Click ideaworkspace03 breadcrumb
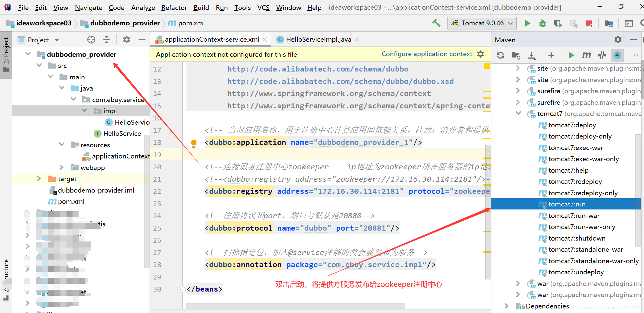Screen dimensions: 644x313 (x=44, y=23)
